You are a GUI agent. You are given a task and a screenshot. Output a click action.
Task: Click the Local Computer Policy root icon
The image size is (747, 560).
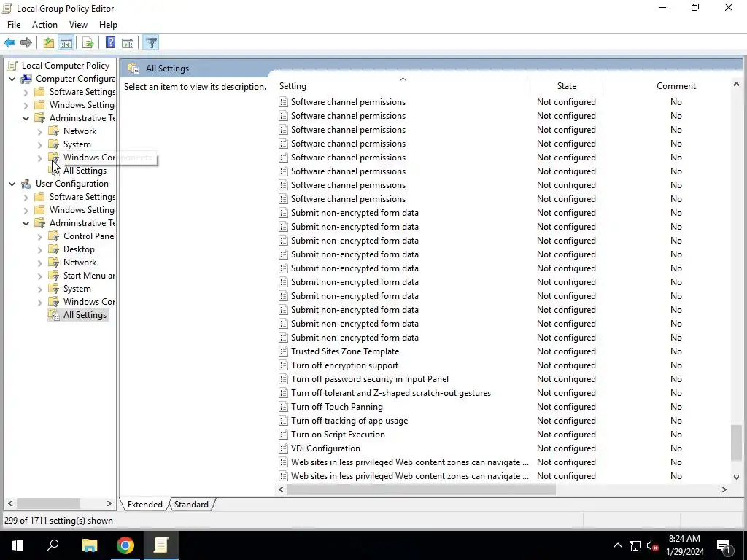point(12,66)
